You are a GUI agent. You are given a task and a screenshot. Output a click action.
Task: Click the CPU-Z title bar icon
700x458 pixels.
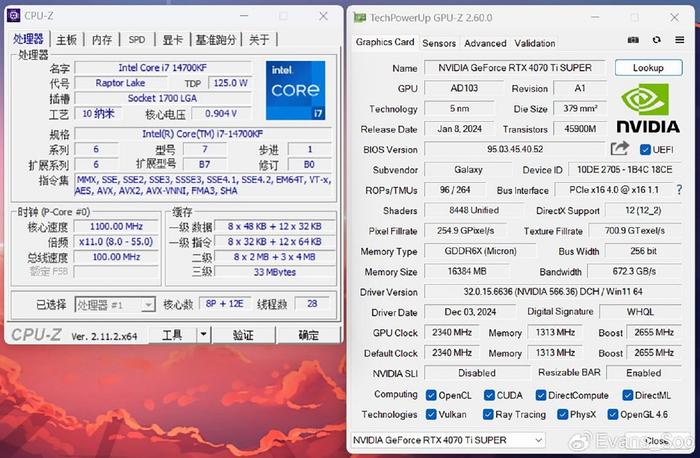point(13,16)
